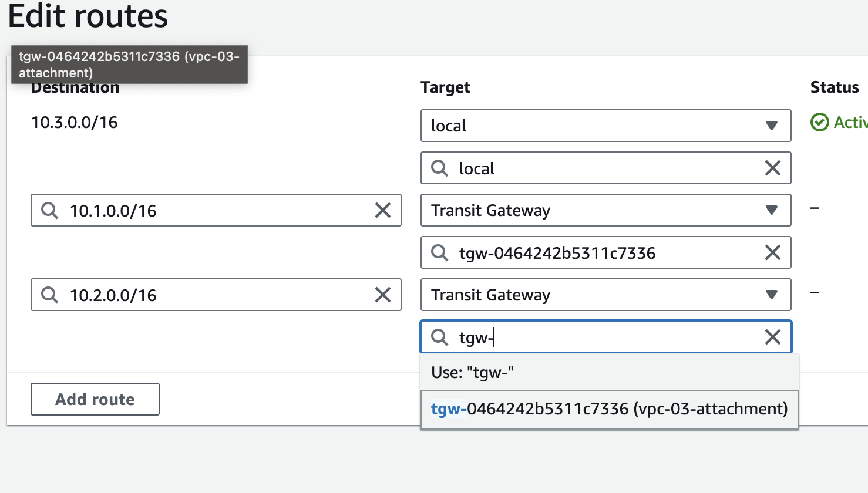Click magnifier icon in 10.1.0.0/16 destination field
868x493 pixels.
click(50, 210)
